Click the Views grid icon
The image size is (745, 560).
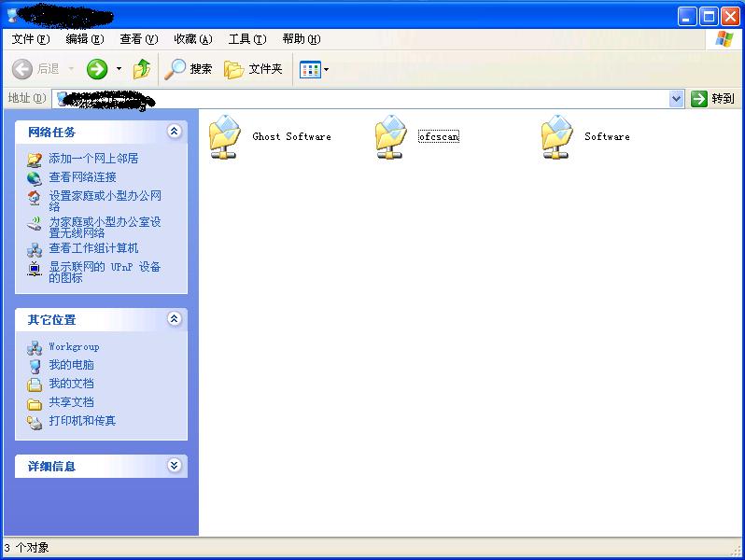(310, 70)
